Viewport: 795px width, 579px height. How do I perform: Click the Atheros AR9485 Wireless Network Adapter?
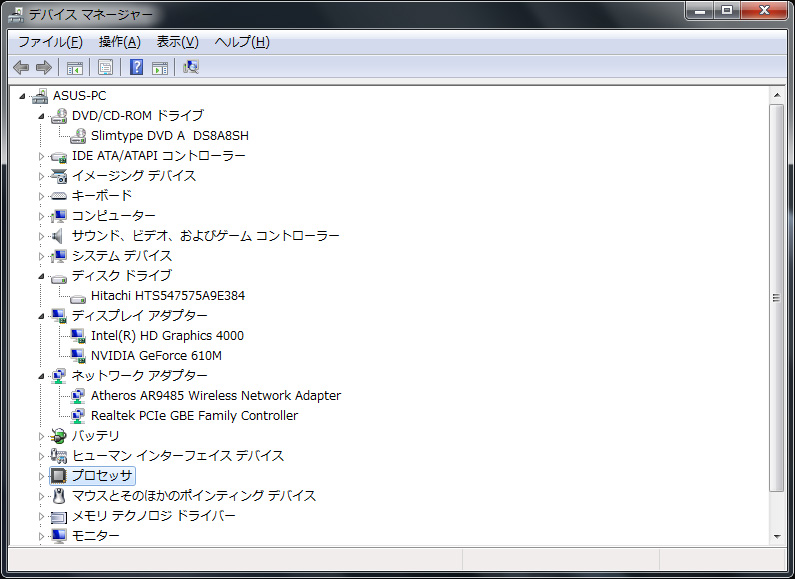[x=215, y=395]
